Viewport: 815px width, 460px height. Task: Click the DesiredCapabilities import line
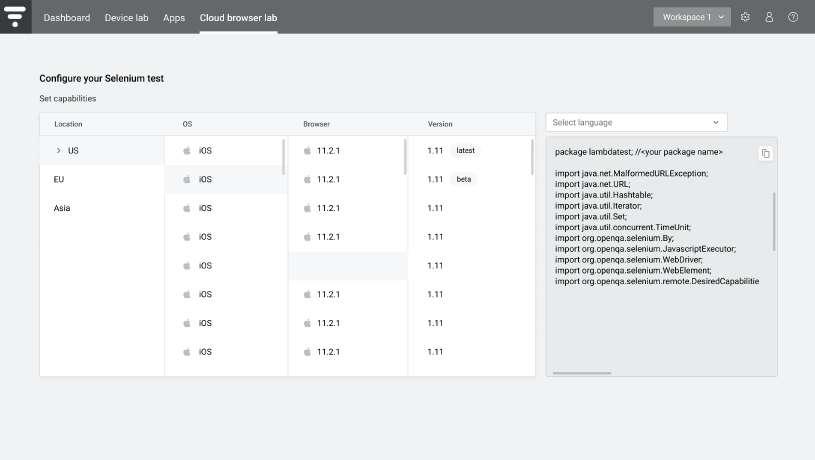pyautogui.click(x=657, y=281)
